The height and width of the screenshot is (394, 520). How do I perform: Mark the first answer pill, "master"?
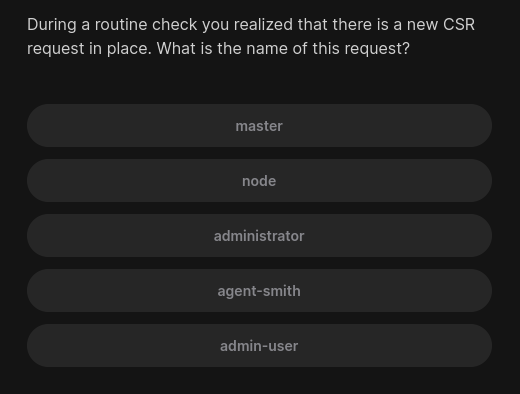(259, 126)
